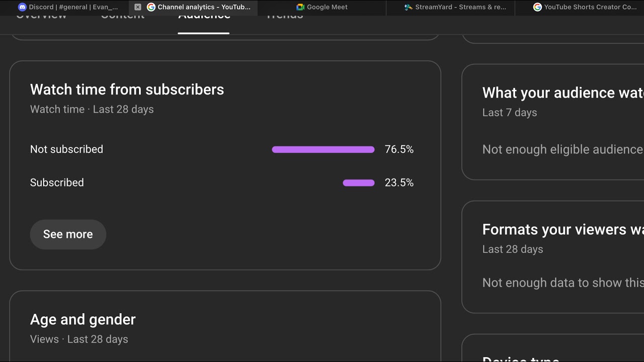Screen dimensions: 644x362
Task: Click the Watch time from subscribers heading
Action: tap(127, 89)
